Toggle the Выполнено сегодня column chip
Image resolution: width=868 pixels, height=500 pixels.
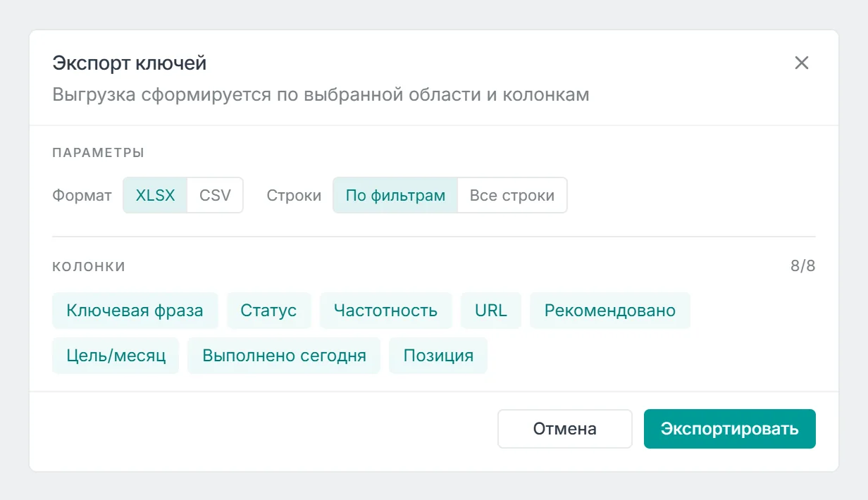(x=284, y=356)
